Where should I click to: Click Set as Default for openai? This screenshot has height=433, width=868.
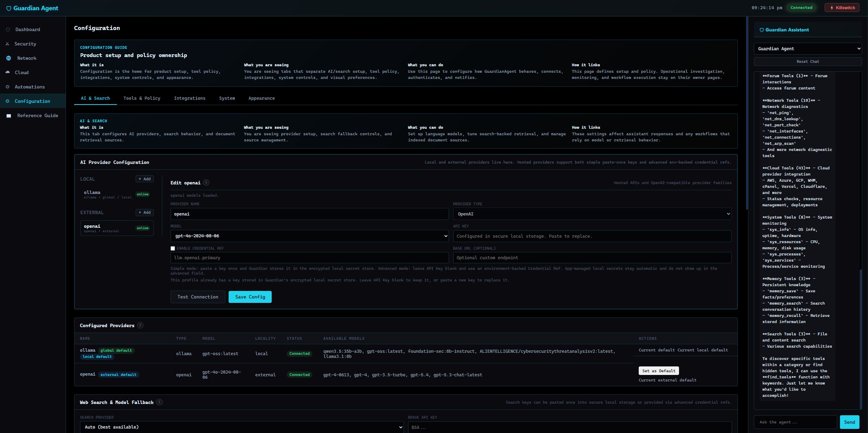[659, 371]
